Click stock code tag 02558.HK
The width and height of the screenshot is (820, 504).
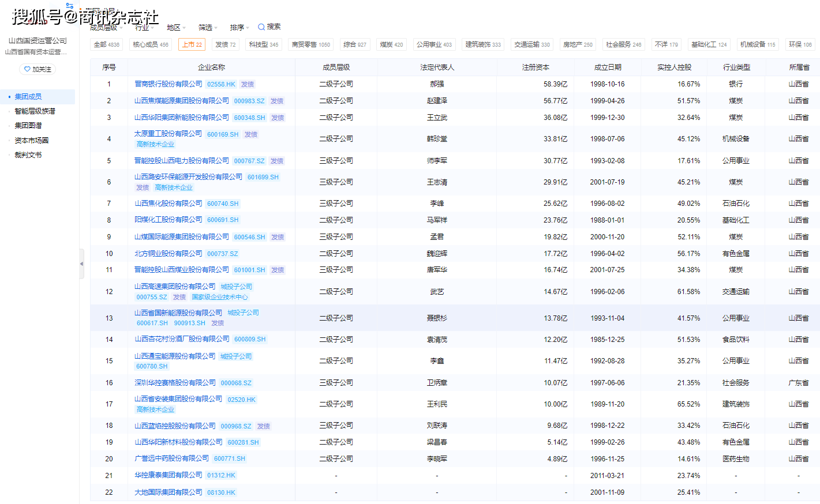pyautogui.click(x=221, y=84)
